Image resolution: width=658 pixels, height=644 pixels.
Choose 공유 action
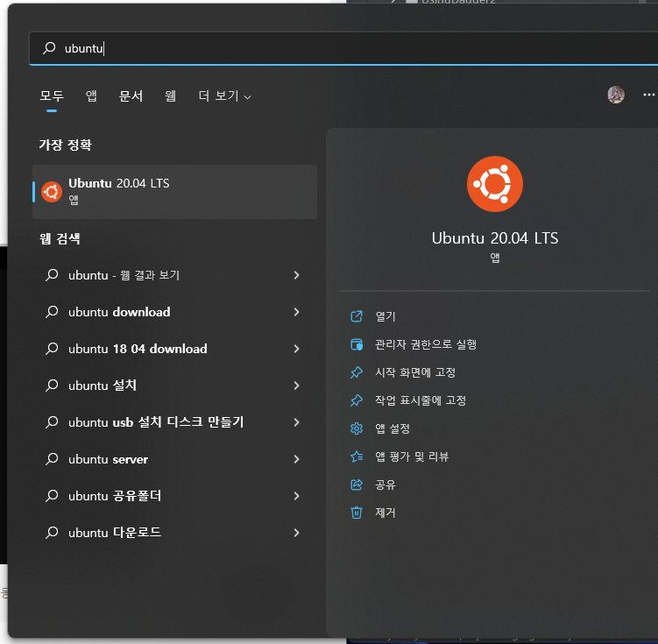pyautogui.click(x=386, y=485)
